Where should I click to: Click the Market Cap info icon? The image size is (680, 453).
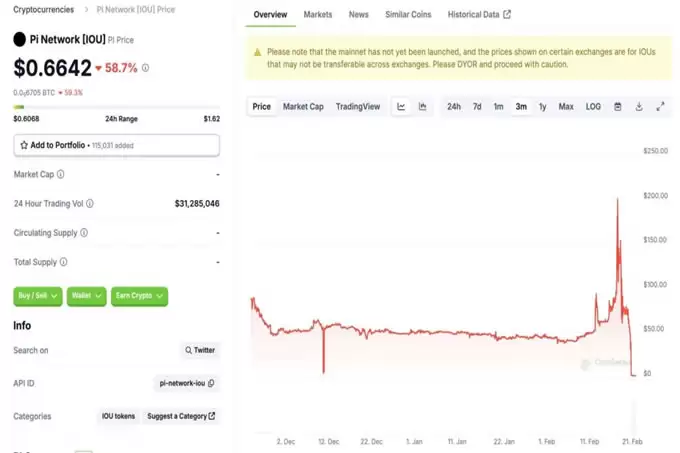pos(60,174)
